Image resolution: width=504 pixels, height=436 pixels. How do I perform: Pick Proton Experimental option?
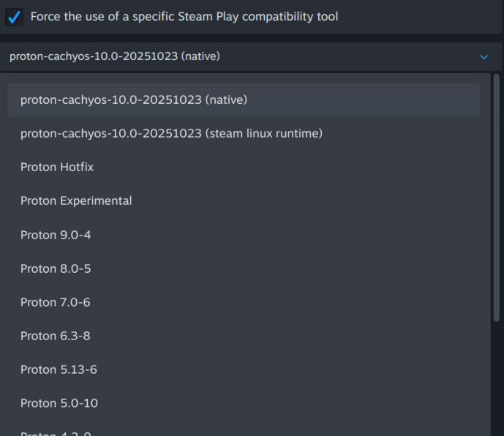[x=76, y=200]
